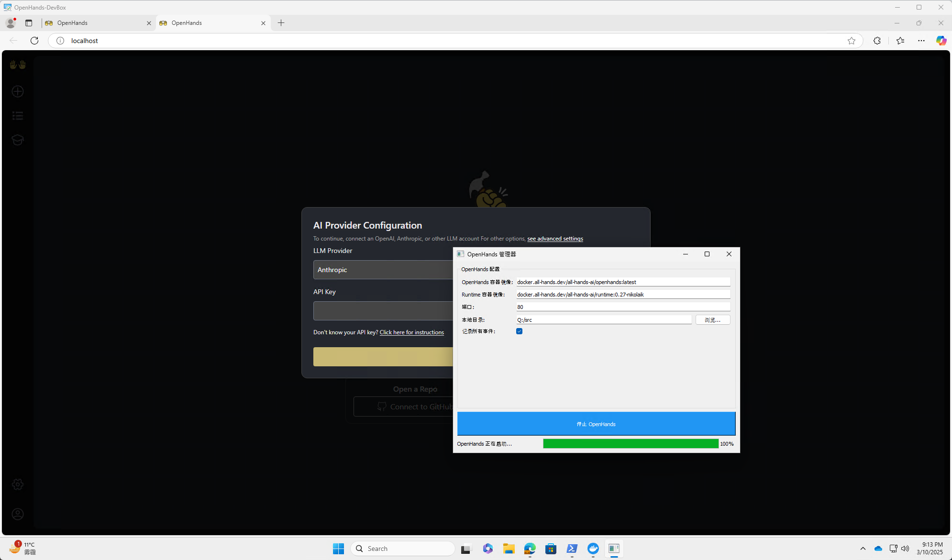Open settings gear in OpenHands sidebar
The image size is (952, 560).
click(18, 484)
